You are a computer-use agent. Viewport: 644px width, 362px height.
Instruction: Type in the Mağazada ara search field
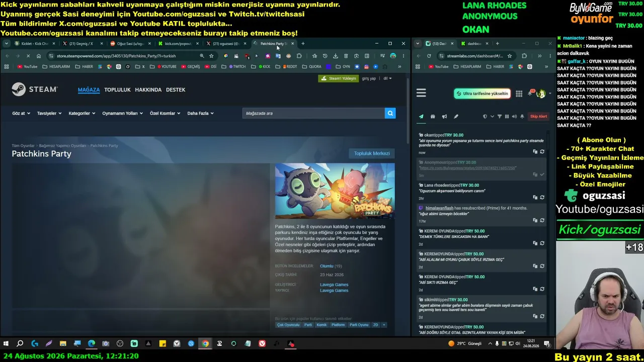313,113
